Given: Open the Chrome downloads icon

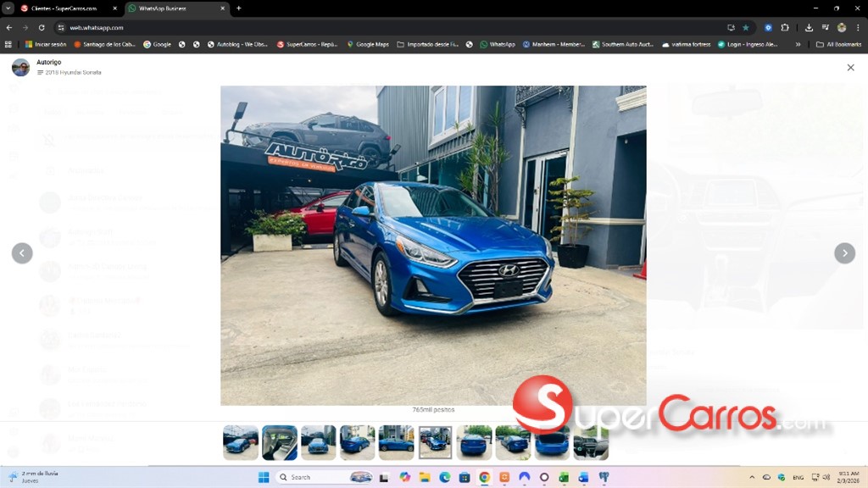Looking at the screenshot, I should [x=809, y=27].
